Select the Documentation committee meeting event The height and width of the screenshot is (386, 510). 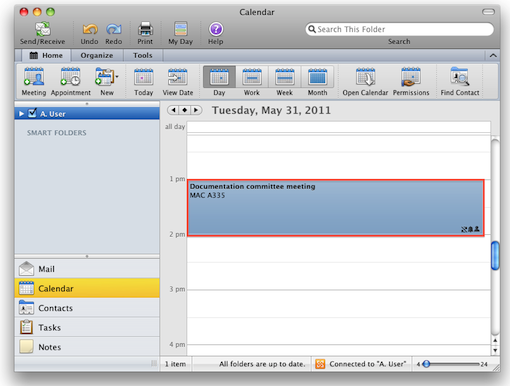click(x=336, y=208)
